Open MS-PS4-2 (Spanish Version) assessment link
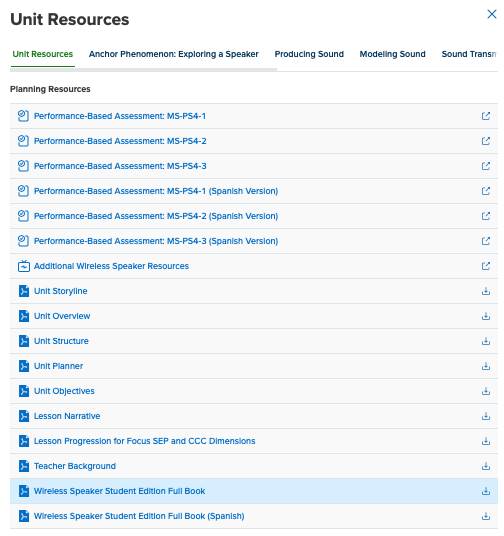 [156, 216]
